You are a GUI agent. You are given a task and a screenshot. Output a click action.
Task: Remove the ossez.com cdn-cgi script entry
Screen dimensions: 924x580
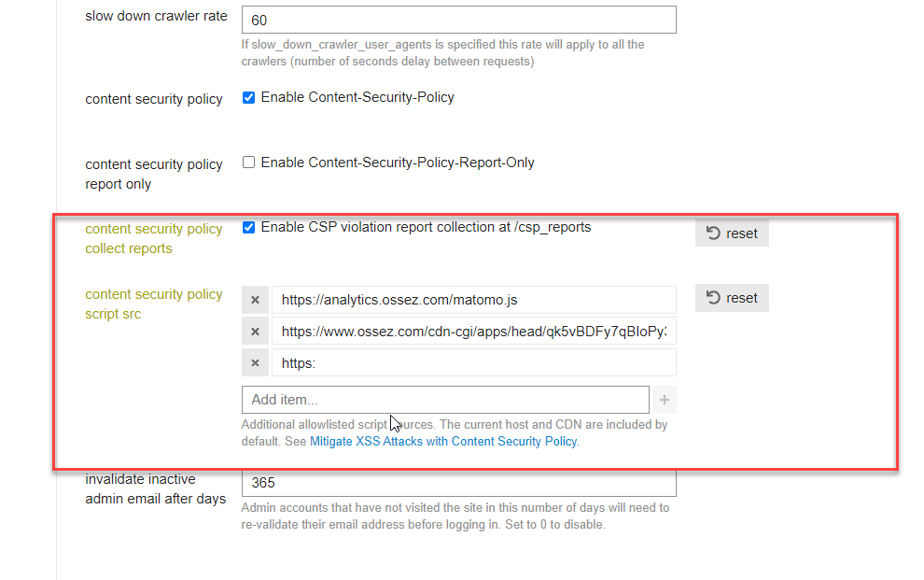255,332
